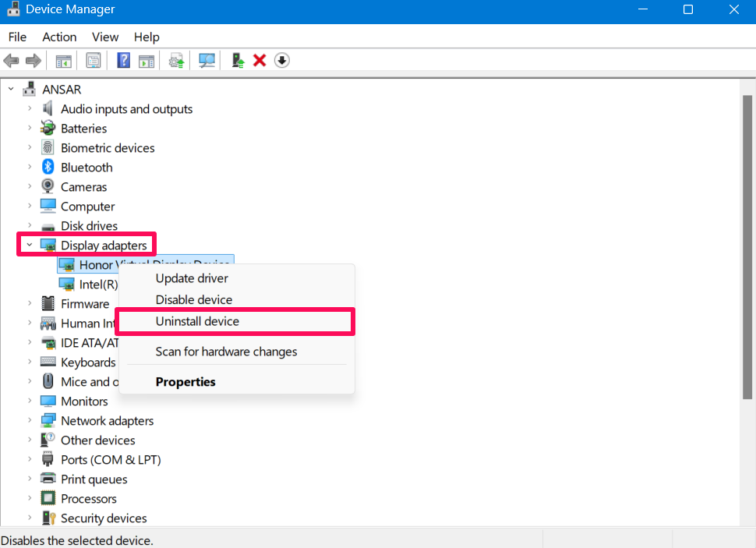This screenshot has height=548, width=756.
Task: Click the Computer monitor icon
Action: pos(48,206)
